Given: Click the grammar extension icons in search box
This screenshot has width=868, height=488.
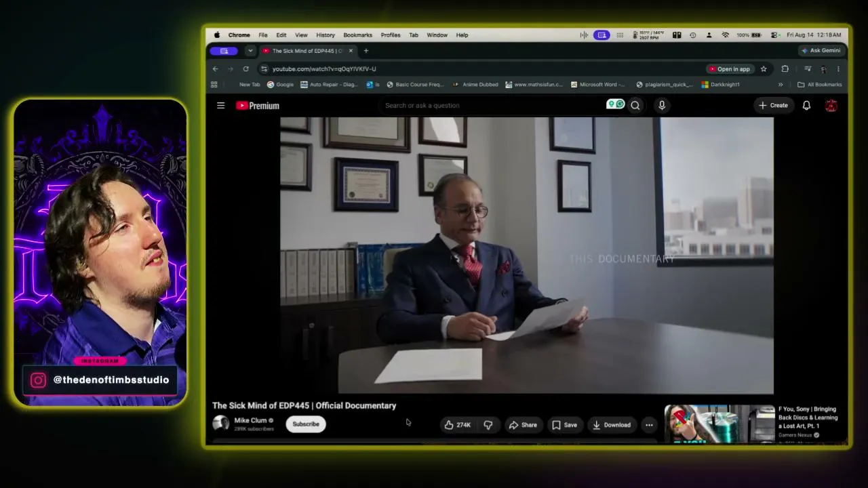Looking at the screenshot, I should (x=616, y=104).
